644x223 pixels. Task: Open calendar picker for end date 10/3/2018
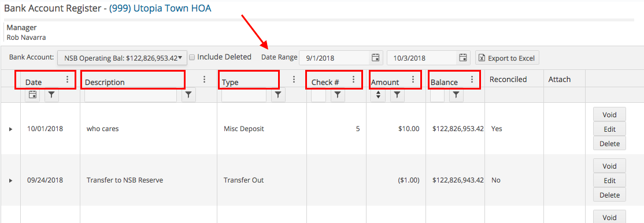point(463,58)
